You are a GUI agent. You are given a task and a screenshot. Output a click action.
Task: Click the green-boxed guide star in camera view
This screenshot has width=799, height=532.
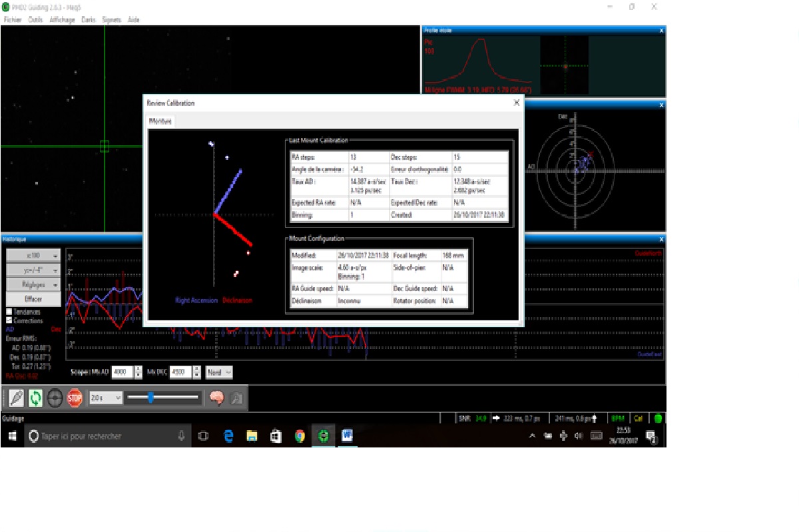click(x=105, y=146)
